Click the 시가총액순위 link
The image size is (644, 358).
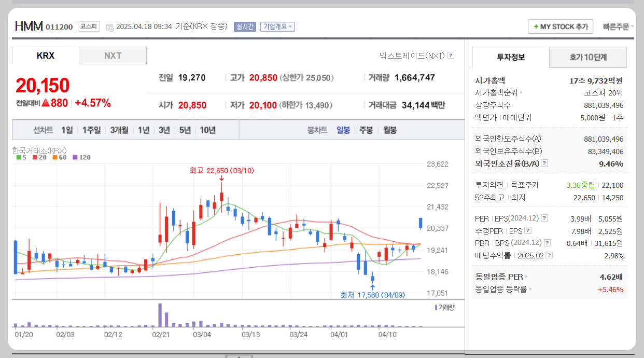[x=497, y=93]
